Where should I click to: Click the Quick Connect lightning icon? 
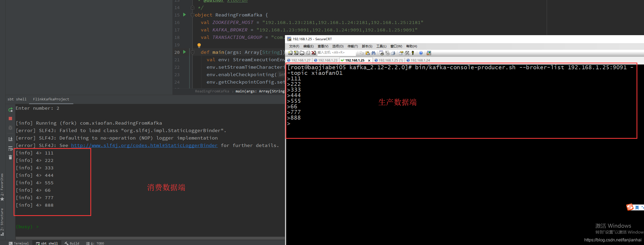coord(296,53)
